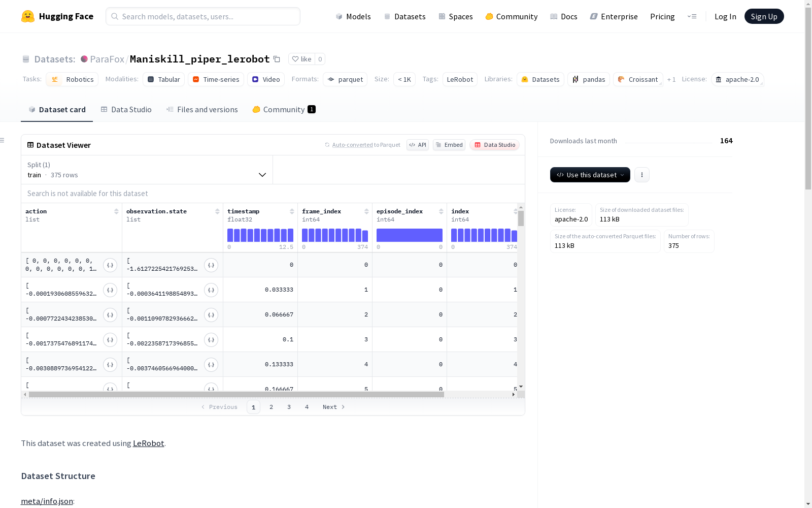The height and width of the screenshot is (508, 812).
Task: Click the parquet format tag
Action: (x=345, y=79)
